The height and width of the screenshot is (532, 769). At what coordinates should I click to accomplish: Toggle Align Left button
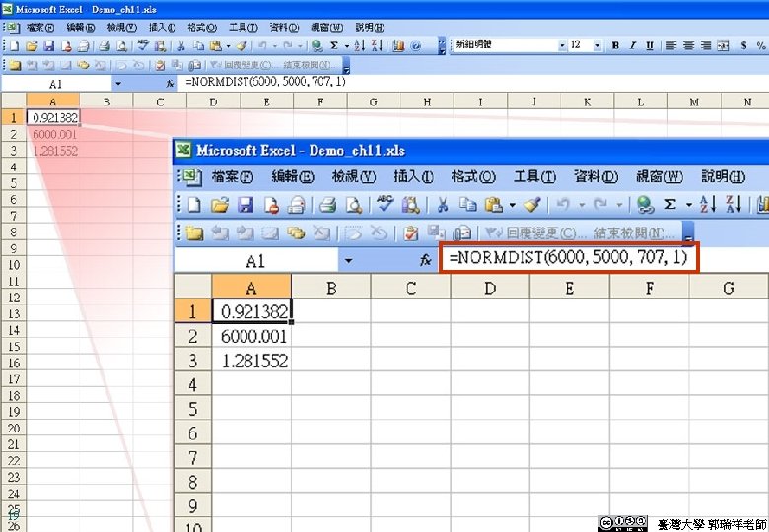click(671, 45)
